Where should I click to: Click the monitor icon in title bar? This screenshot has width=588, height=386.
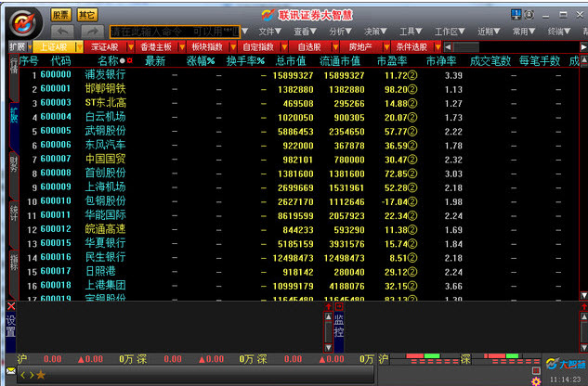(x=516, y=15)
